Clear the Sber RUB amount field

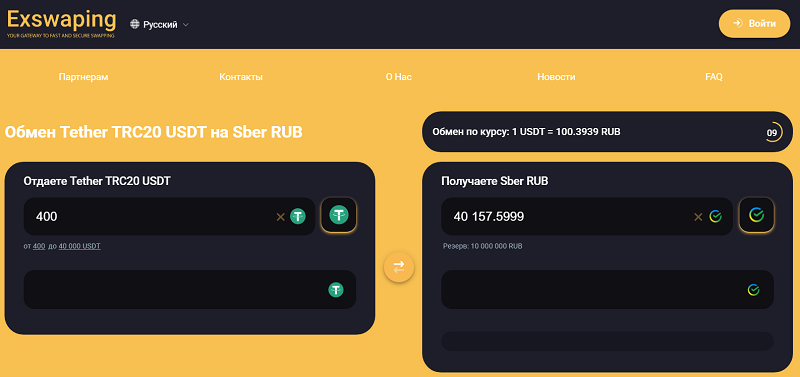coord(698,217)
